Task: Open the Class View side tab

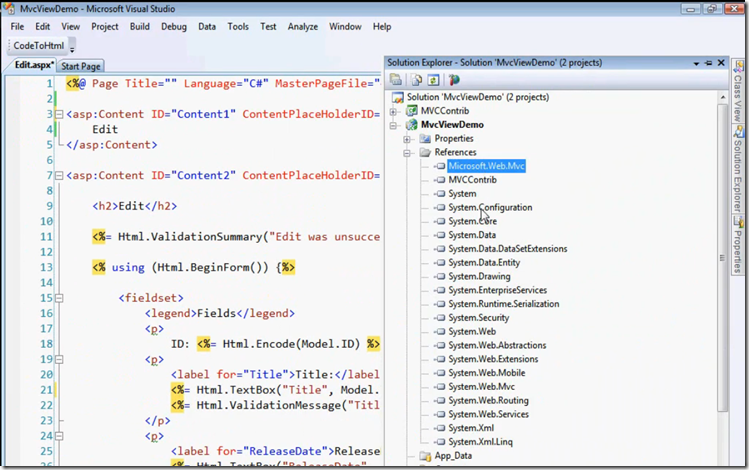Action: pyautogui.click(x=738, y=91)
